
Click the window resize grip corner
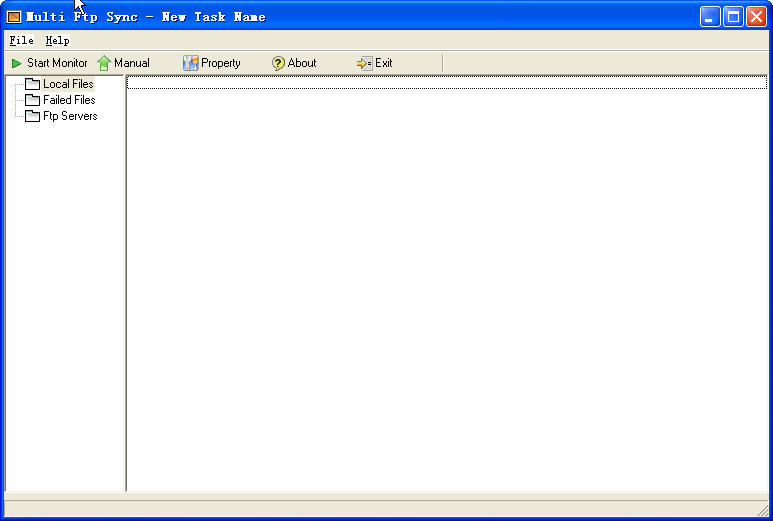[x=763, y=511]
